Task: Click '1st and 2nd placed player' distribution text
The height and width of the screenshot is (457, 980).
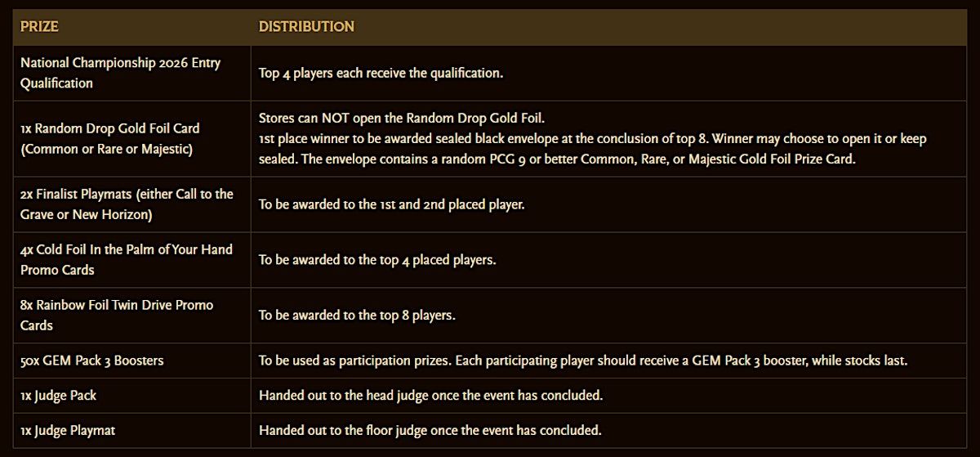Action: [391, 204]
